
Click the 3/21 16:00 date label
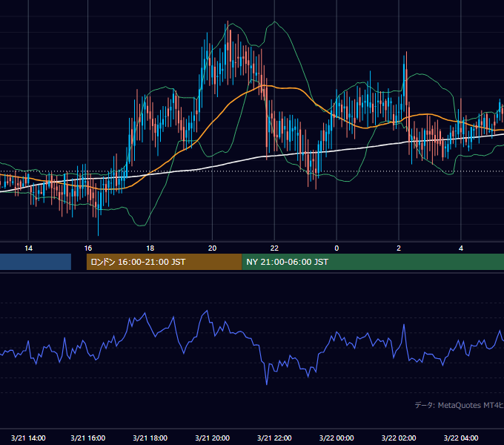(87, 438)
